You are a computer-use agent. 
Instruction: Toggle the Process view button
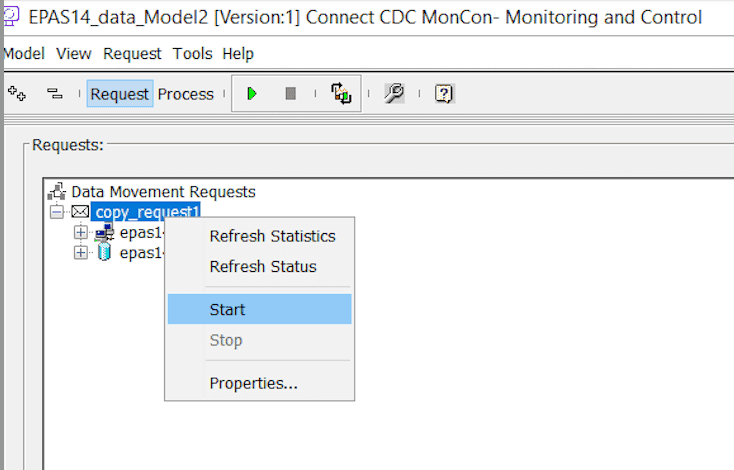(186, 94)
